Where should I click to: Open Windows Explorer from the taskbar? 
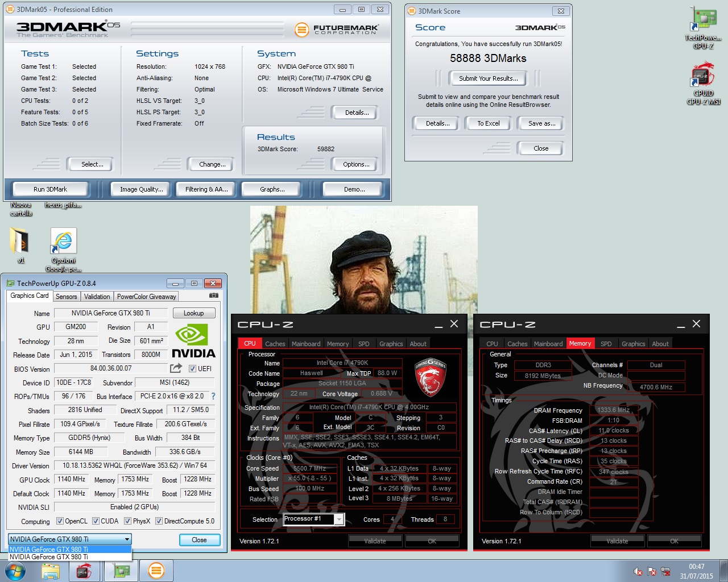point(50,571)
